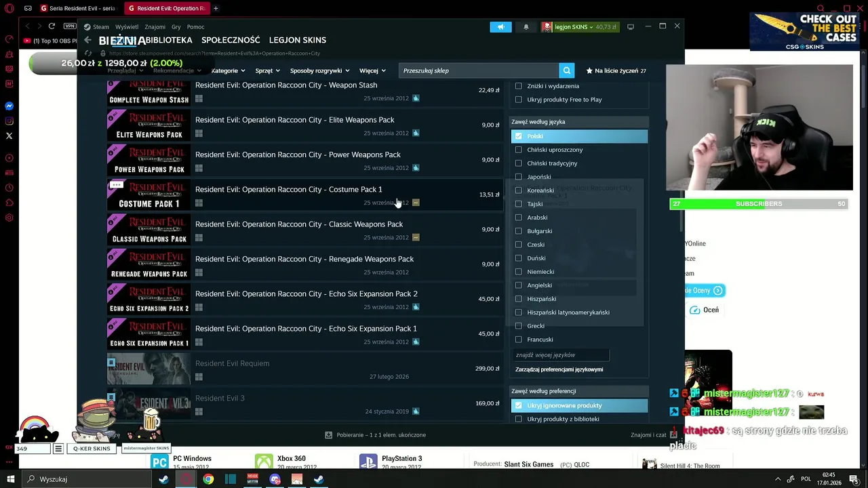The width and height of the screenshot is (868, 488).
Task: Open Discord from the taskbar
Action: 275,479
